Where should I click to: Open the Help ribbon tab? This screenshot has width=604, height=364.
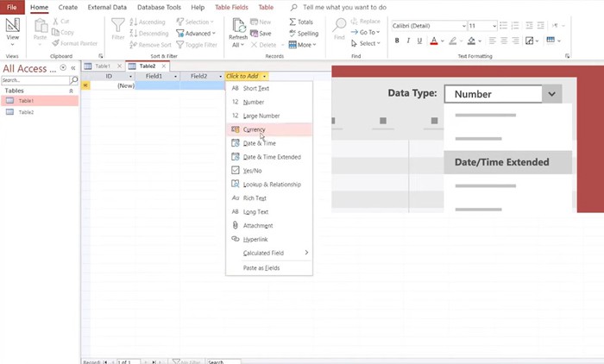pos(198,7)
